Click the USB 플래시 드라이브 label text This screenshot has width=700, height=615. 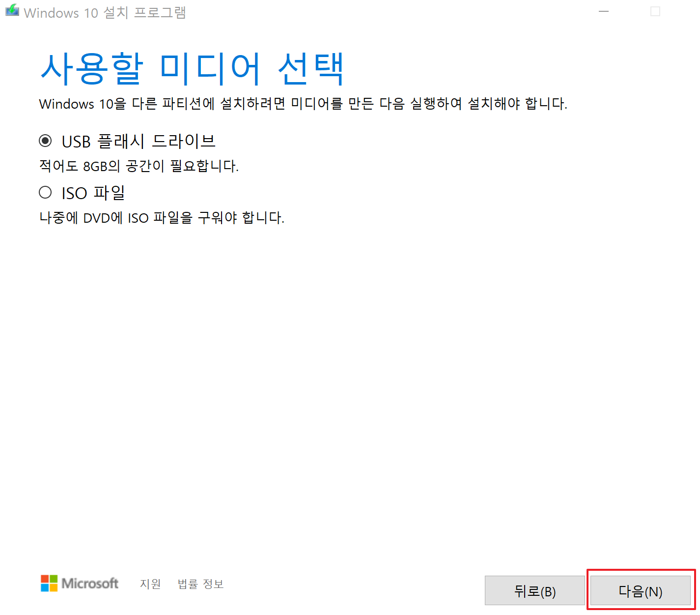pos(139,141)
